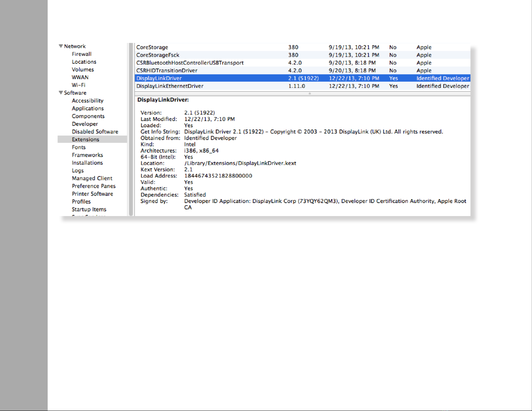
Task: Select Disabled Software in the sidebar
Action: point(95,132)
